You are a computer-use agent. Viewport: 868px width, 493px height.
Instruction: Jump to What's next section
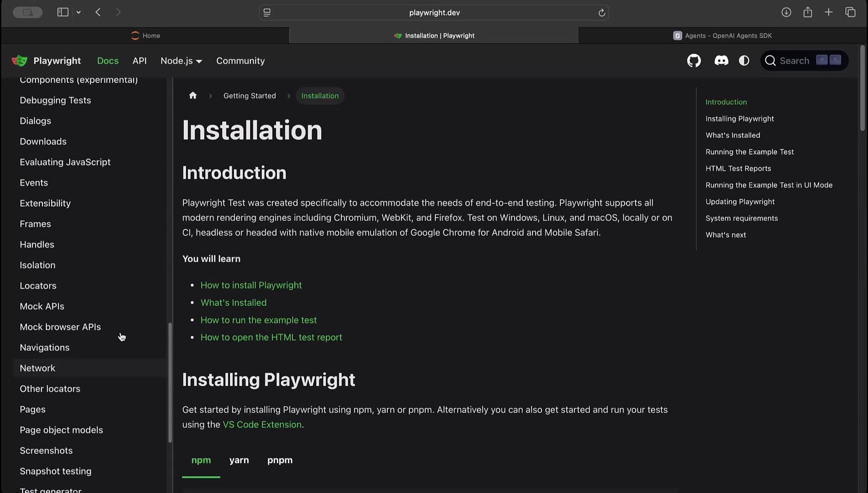(726, 235)
